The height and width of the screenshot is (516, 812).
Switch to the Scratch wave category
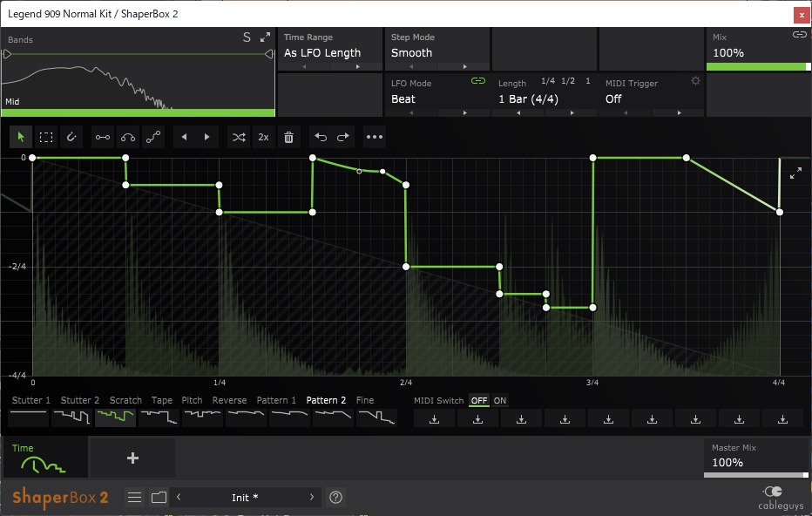click(125, 400)
